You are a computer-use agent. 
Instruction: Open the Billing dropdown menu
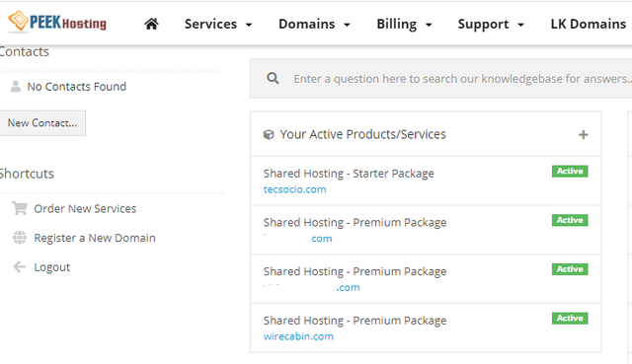(404, 24)
